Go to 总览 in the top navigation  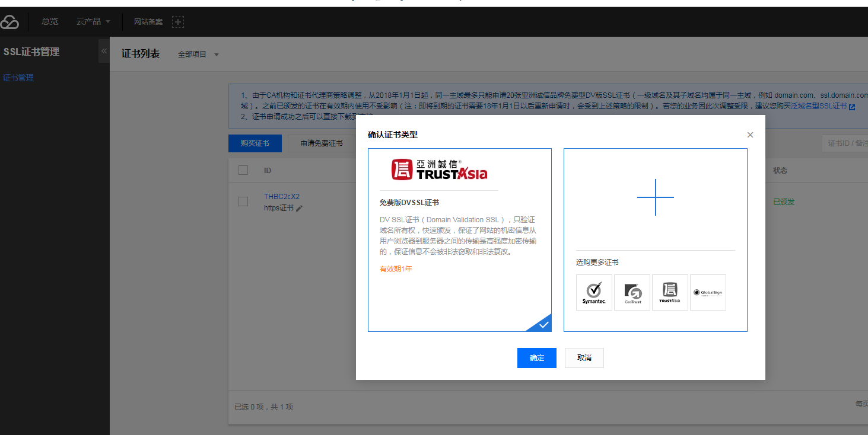(x=50, y=21)
